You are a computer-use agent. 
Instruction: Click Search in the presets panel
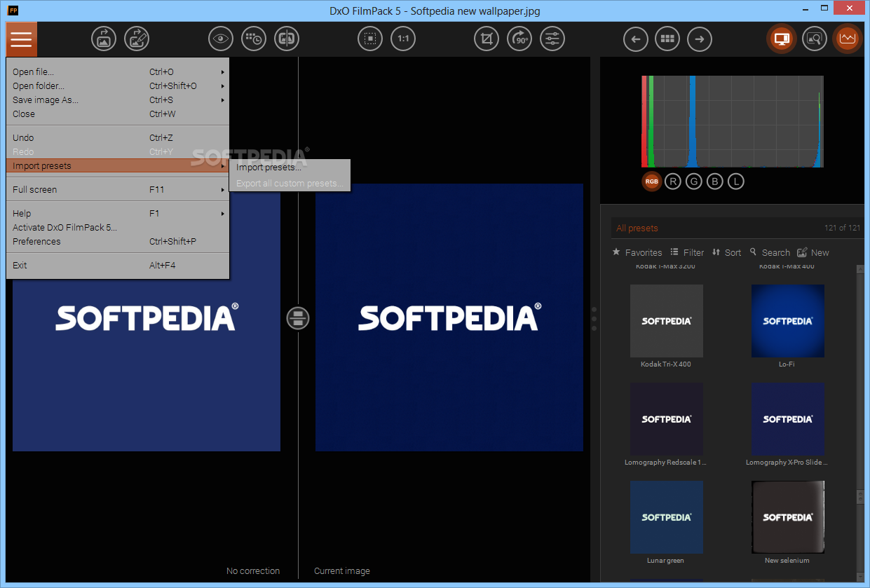point(770,252)
